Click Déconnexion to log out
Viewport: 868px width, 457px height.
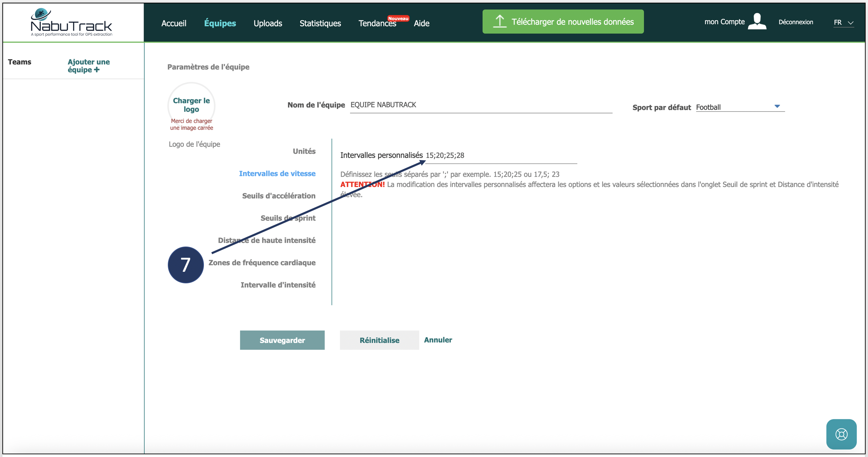[x=795, y=22]
